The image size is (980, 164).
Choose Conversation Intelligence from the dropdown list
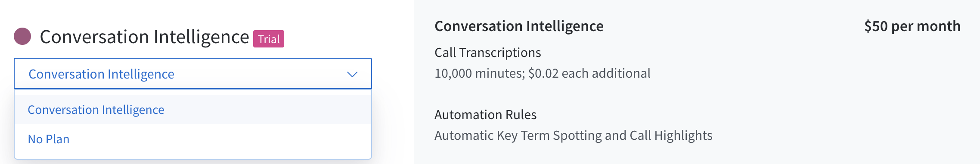pyautogui.click(x=96, y=110)
